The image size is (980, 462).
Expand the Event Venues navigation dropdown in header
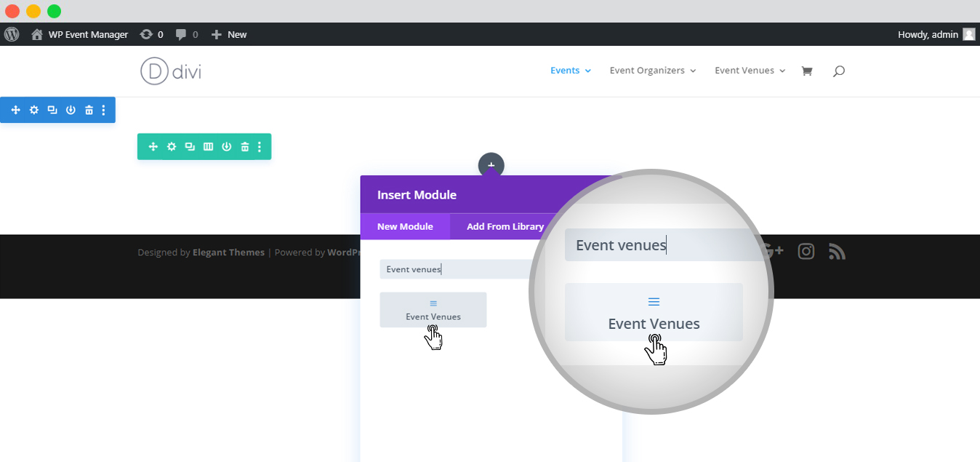pyautogui.click(x=750, y=71)
